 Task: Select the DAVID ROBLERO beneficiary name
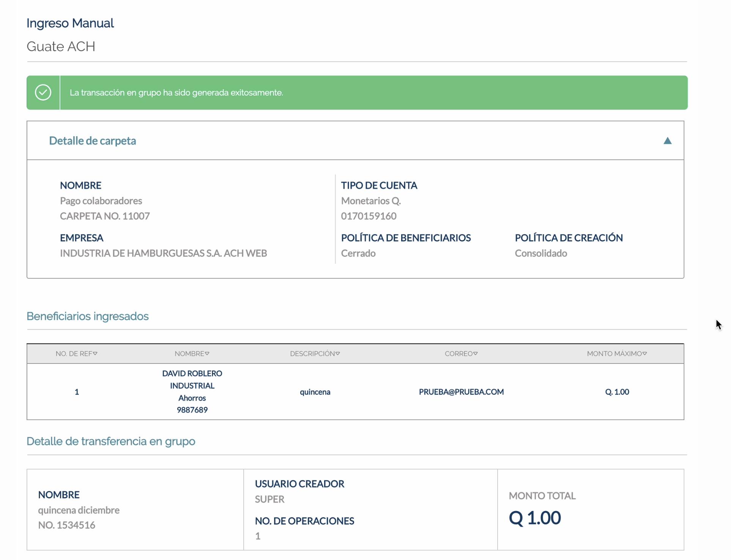[192, 374]
